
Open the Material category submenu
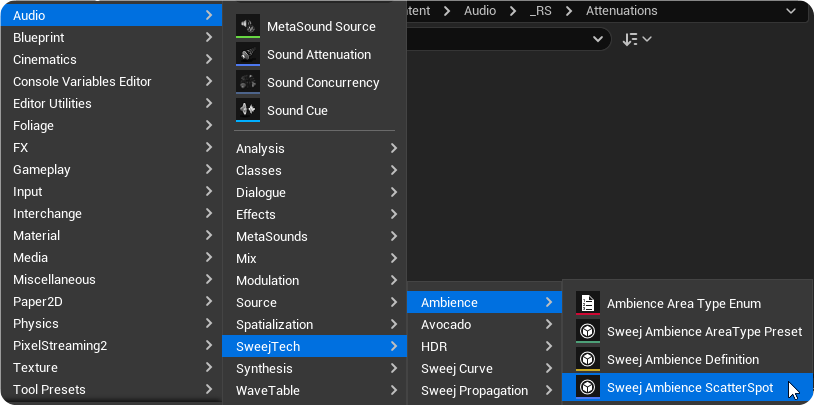(x=112, y=235)
